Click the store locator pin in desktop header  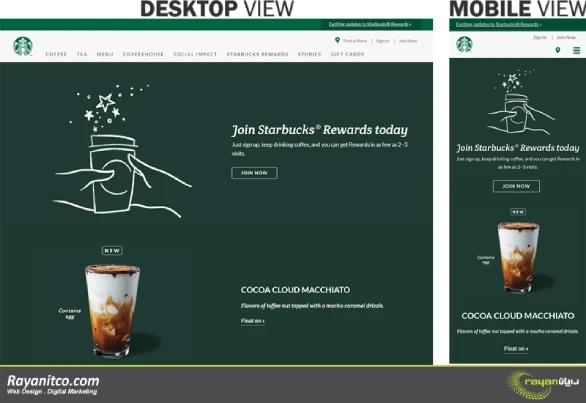tap(337, 40)
